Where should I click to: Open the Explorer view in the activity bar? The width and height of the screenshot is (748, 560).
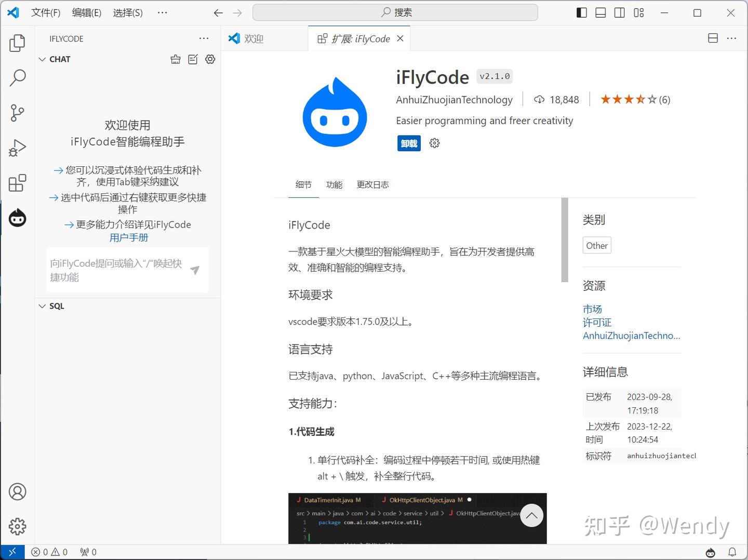pos(17,44)
